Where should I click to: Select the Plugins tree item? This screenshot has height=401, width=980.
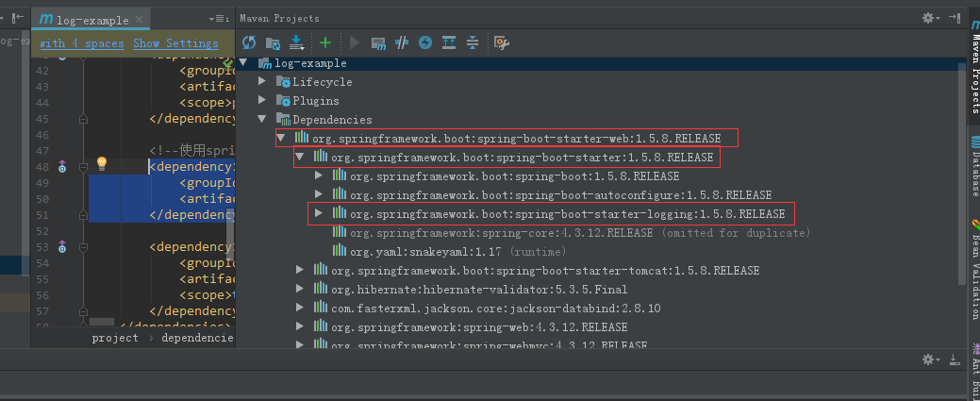(x=316, y=101)
